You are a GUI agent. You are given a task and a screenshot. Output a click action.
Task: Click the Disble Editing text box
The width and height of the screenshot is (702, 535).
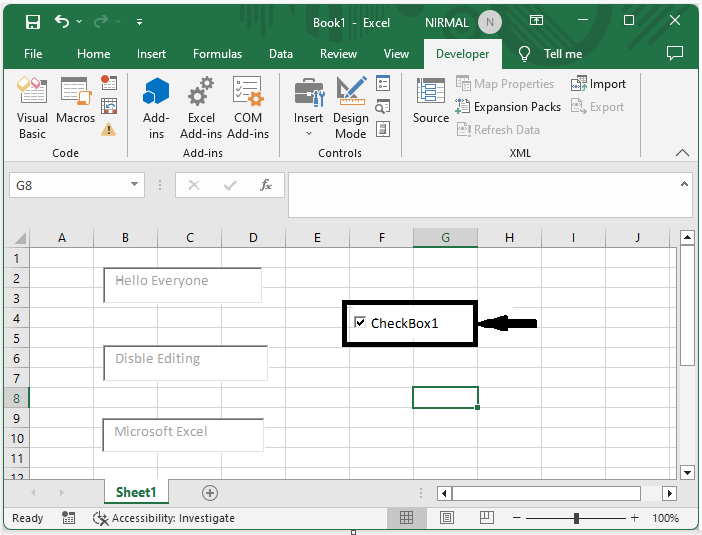tap(186, 363)
